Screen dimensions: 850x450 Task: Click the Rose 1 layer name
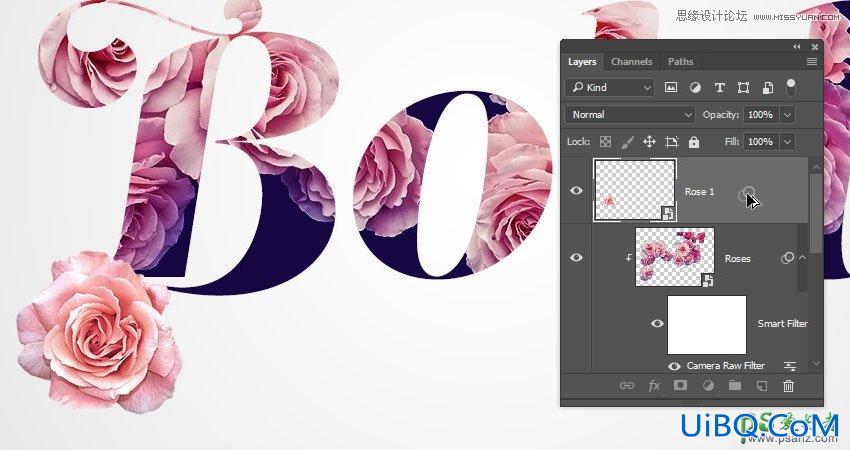tap(699, 192)
